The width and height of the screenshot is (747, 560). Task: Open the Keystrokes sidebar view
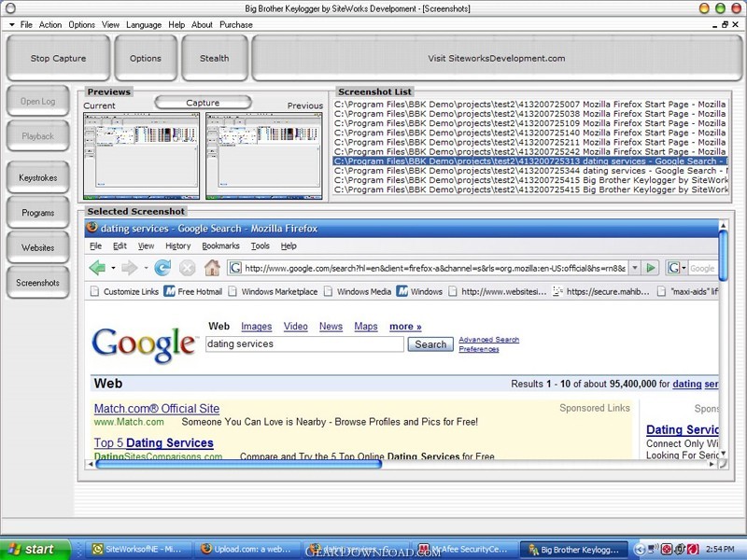(x=38, y=177)
